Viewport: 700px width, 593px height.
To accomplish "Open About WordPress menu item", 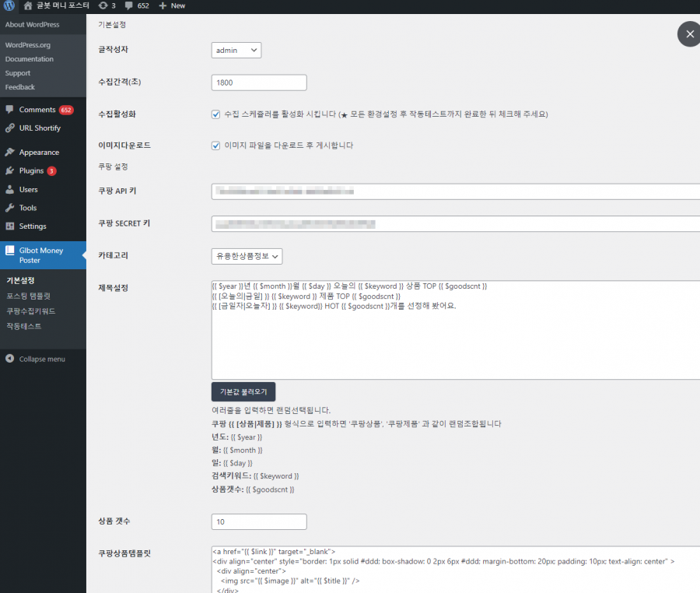I will click(x=32, y=25).
